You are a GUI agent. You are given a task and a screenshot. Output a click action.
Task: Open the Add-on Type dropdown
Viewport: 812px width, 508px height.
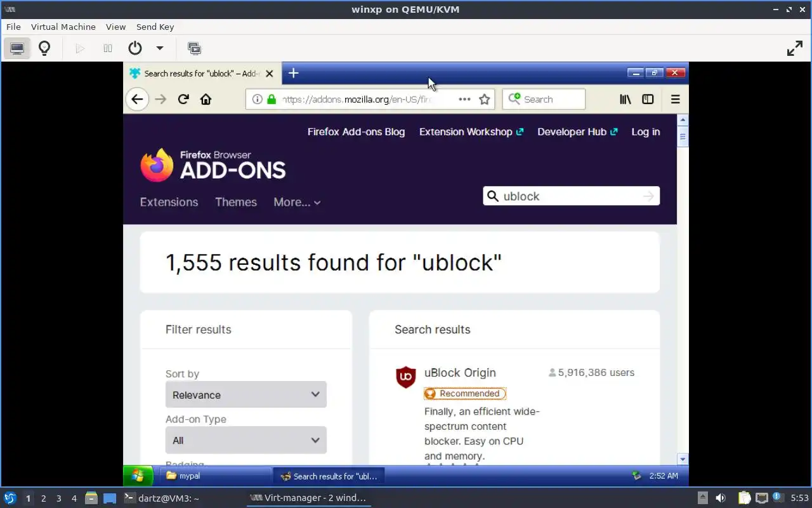point(246,440)
